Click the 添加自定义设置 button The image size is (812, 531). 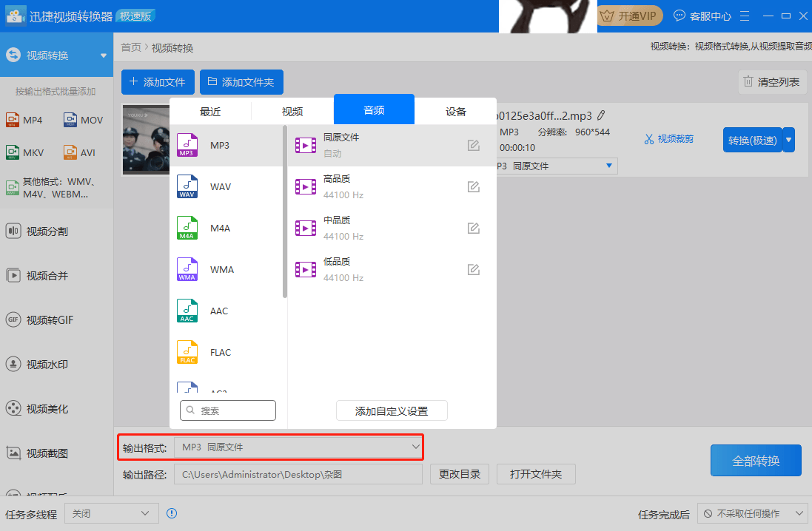pos(392,411)
